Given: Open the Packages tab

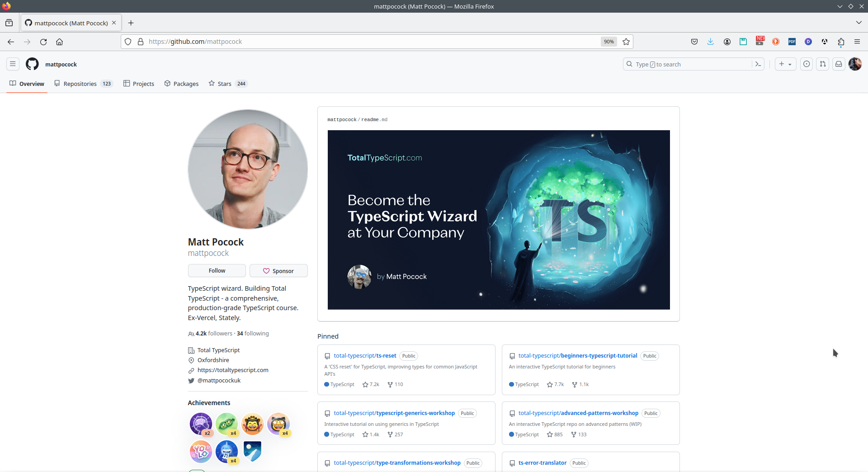Looking at the screenshot, I should click(181, 84).
